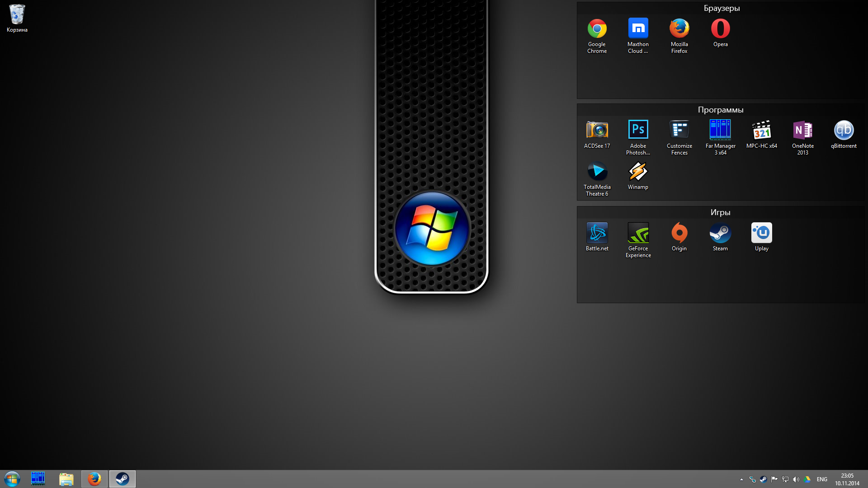Image resolution: width=868 pixels, height=488 pixels.
Task: Launch Google Chrome from Браузеры fence
Action: pyautogui.click(x=597, y=28)
